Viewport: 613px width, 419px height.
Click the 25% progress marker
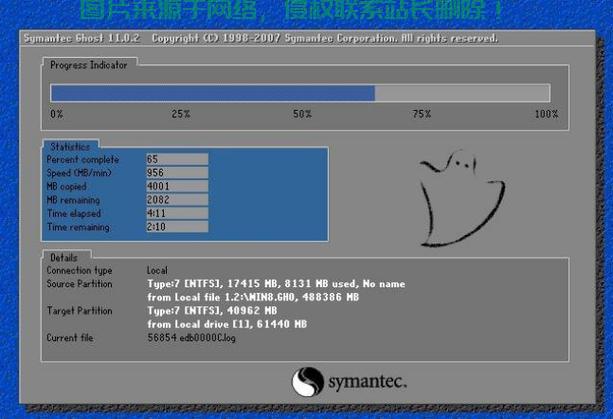(181, 114)
